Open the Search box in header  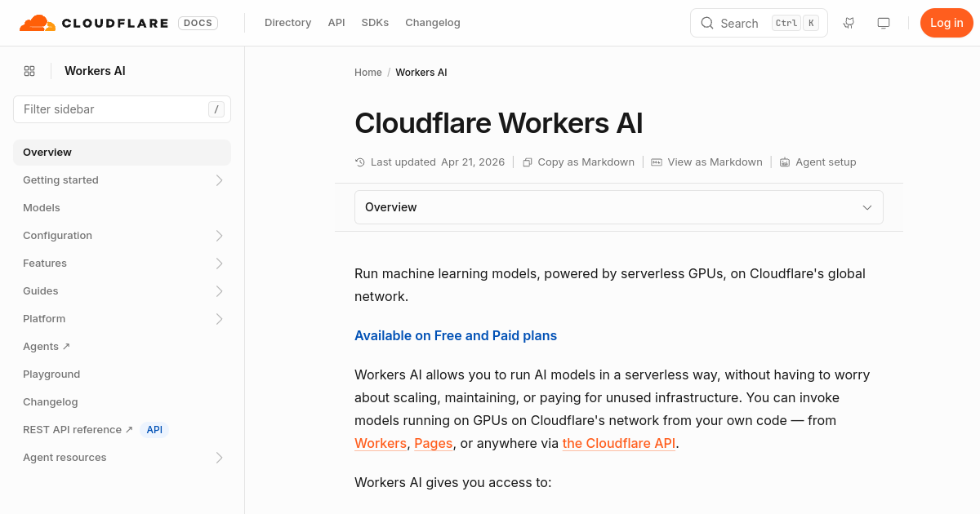tap(759, 23)
